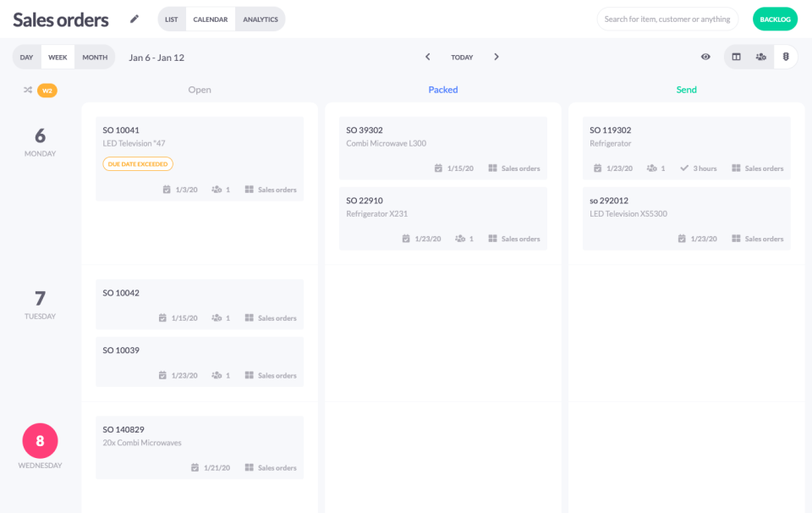Jump to Today in the calendar

click(462, 58)
